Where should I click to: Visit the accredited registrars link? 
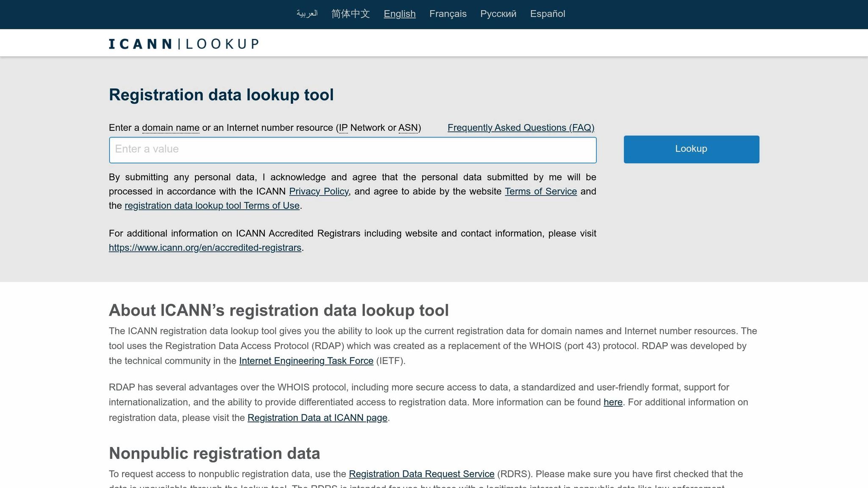(x=205, y=247)
